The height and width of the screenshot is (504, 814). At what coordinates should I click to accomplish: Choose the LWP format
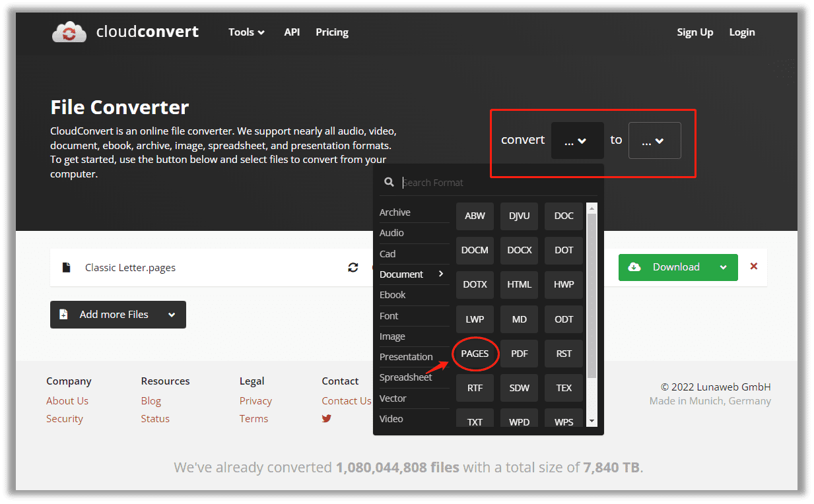tap(475, 319)
